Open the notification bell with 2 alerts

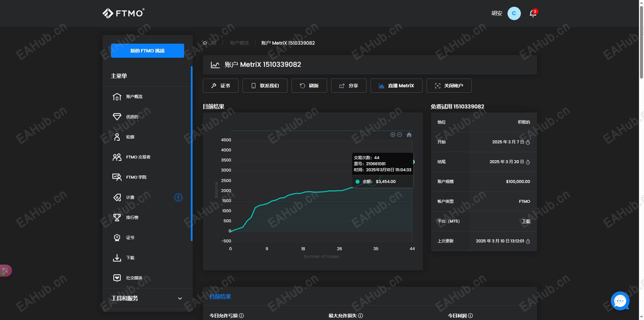point(533,13)
